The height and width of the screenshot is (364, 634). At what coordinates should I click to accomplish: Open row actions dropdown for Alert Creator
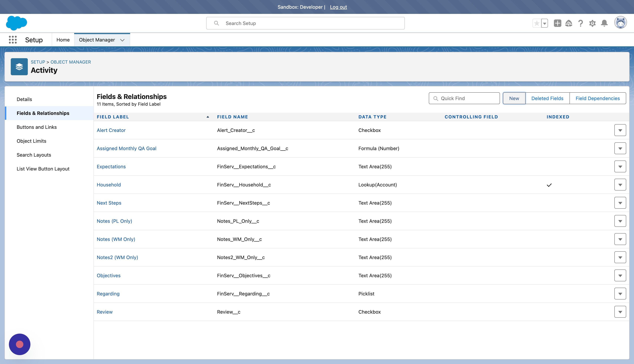[x=620, y=130]
